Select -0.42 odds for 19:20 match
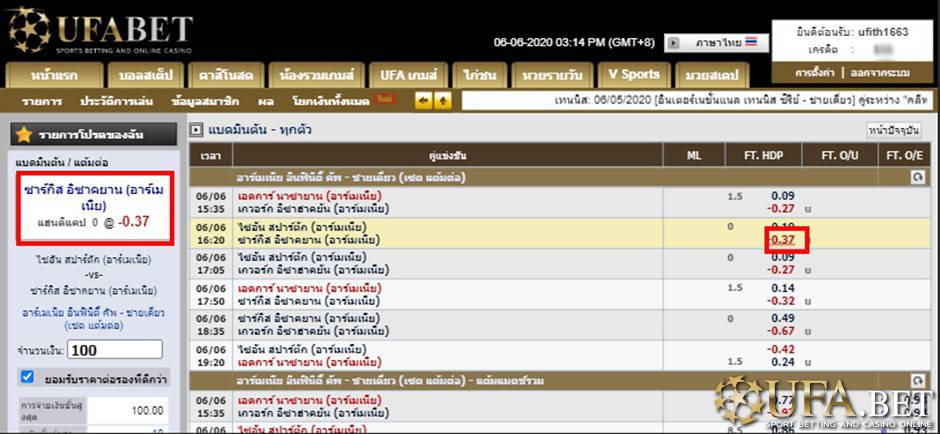This screenshot has height=434, width=940. coord(782,349)
